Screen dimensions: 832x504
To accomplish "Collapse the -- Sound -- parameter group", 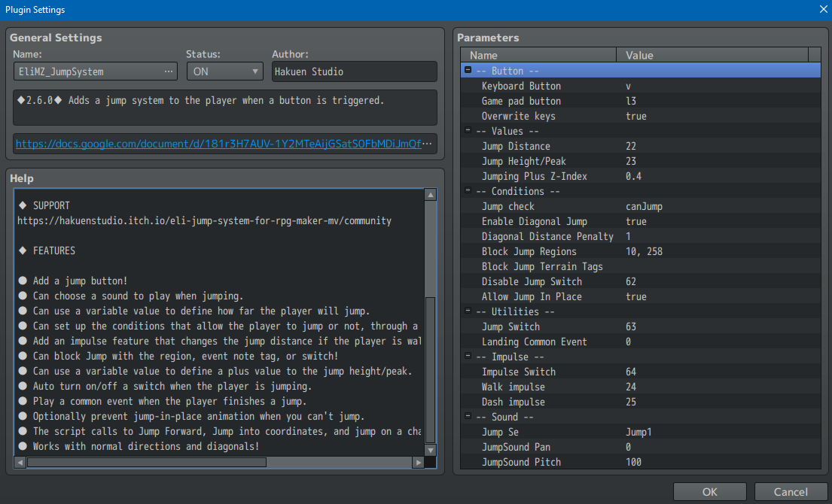I will [x=468, y=416].
